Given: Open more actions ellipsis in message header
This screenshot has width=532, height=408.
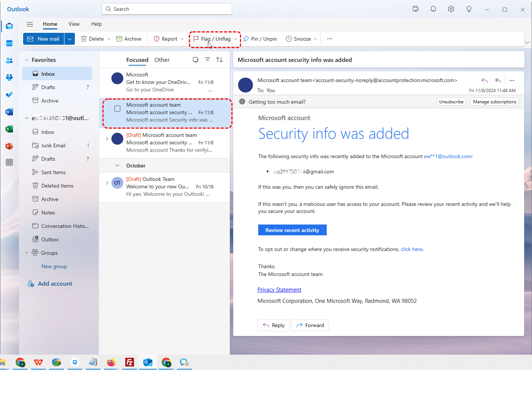Looking at the screenshot, I should tap(512, 80).
